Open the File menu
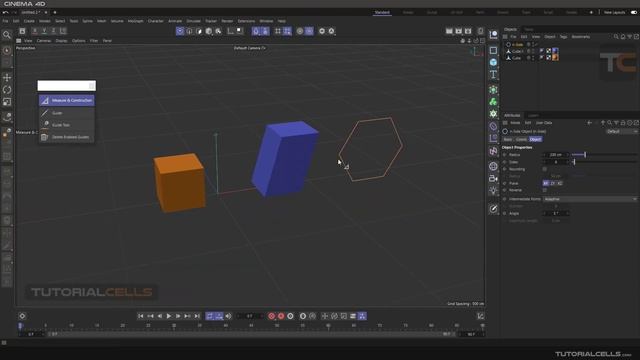The width and height of the screenshot is (640, 360). (5, 21)
